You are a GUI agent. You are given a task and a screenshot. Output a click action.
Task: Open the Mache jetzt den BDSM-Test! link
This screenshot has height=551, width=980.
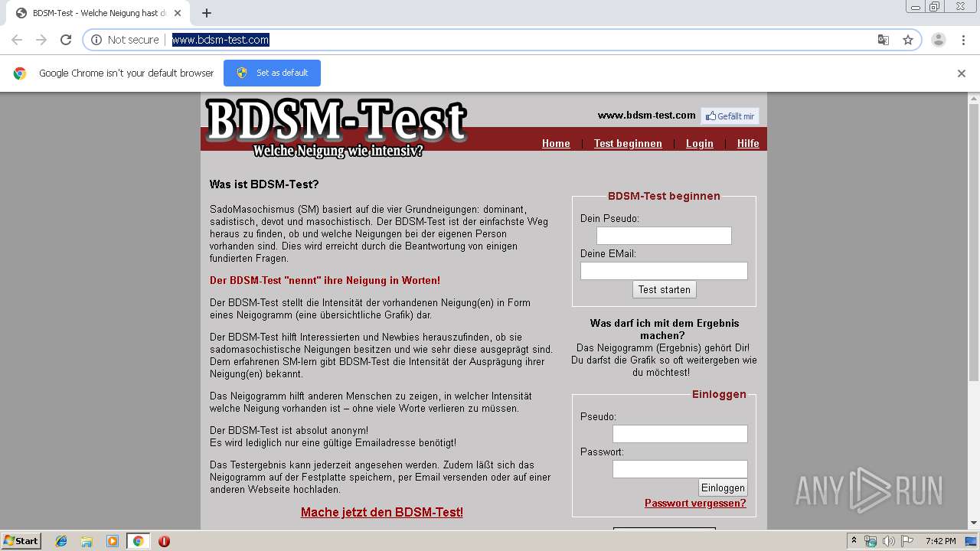coord(382,513)
